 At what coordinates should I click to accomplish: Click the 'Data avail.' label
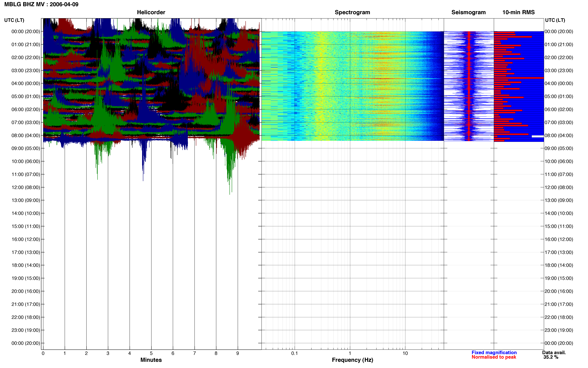[x=554, y=353]
